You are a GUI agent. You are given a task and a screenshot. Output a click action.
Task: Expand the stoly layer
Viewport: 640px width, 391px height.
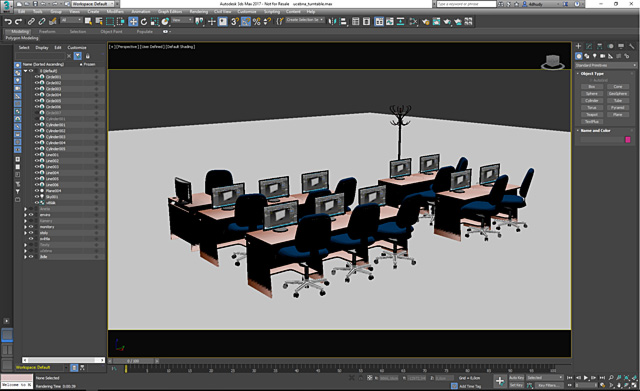pyautogui.click(x=25, y=233)
